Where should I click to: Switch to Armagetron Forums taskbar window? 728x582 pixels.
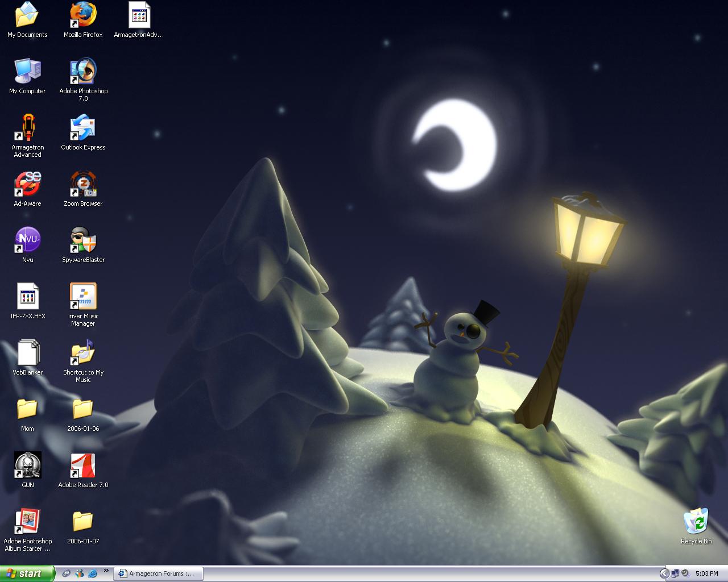(158, 573)
